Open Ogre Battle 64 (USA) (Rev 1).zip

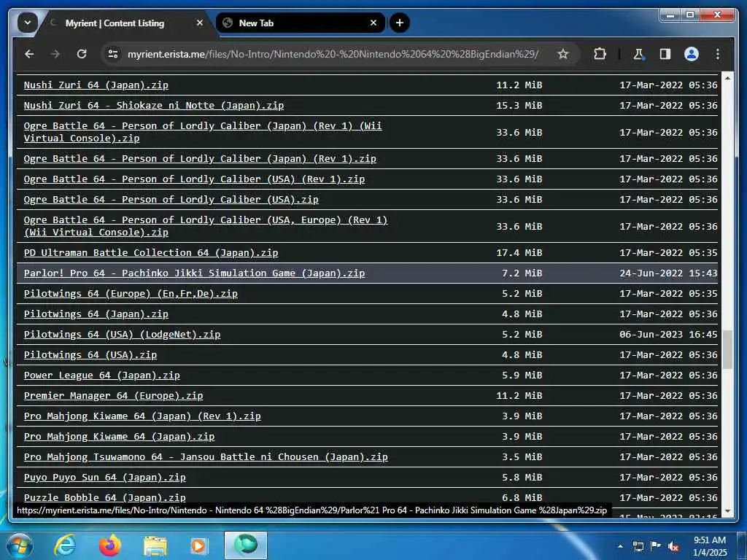coord(194,179)
